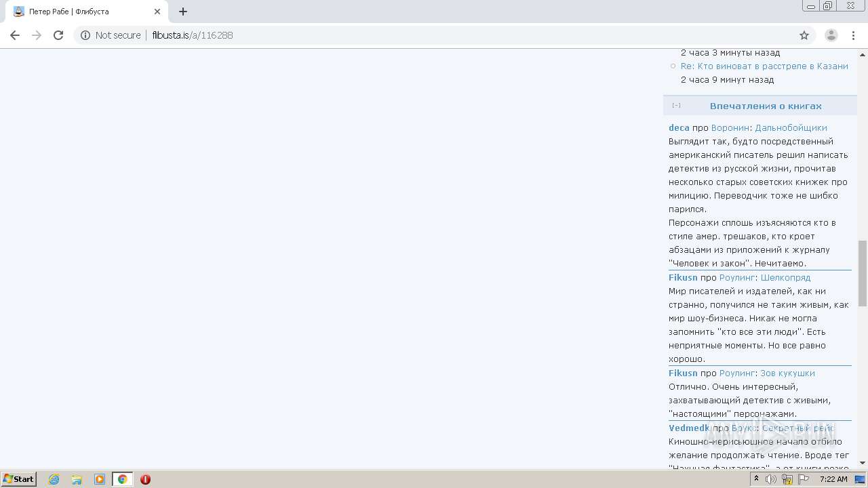Open user deca profile link

(679, 127)
